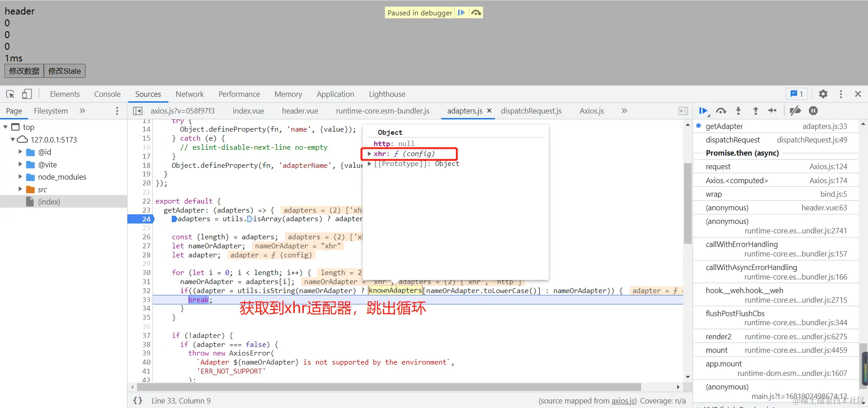Step over next function call
The height and width of the screenshot is (408, 868).
pos(721,111)
